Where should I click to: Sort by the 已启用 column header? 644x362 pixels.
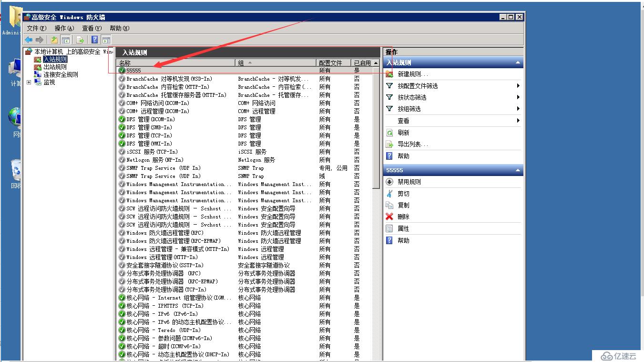pos(362,63)
